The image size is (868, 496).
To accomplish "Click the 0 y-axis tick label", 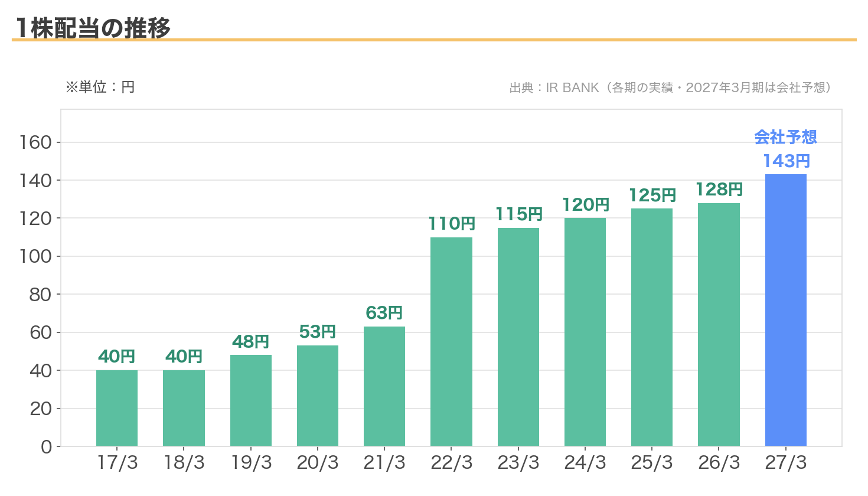I will pos(47,447).
